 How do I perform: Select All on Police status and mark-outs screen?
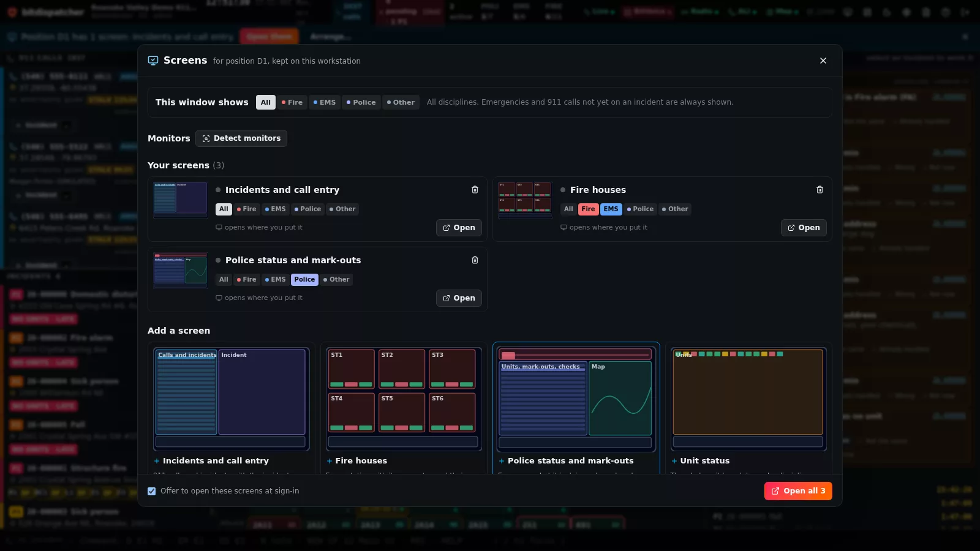point(224,280)
